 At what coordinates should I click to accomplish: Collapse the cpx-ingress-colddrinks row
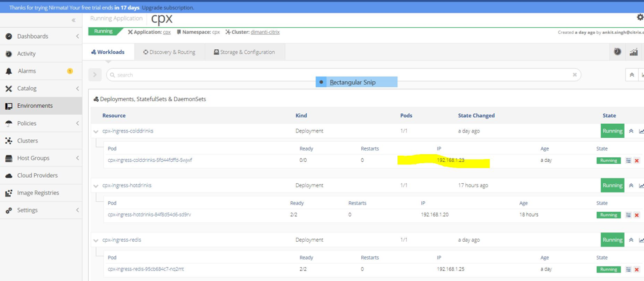click(96, 132)
